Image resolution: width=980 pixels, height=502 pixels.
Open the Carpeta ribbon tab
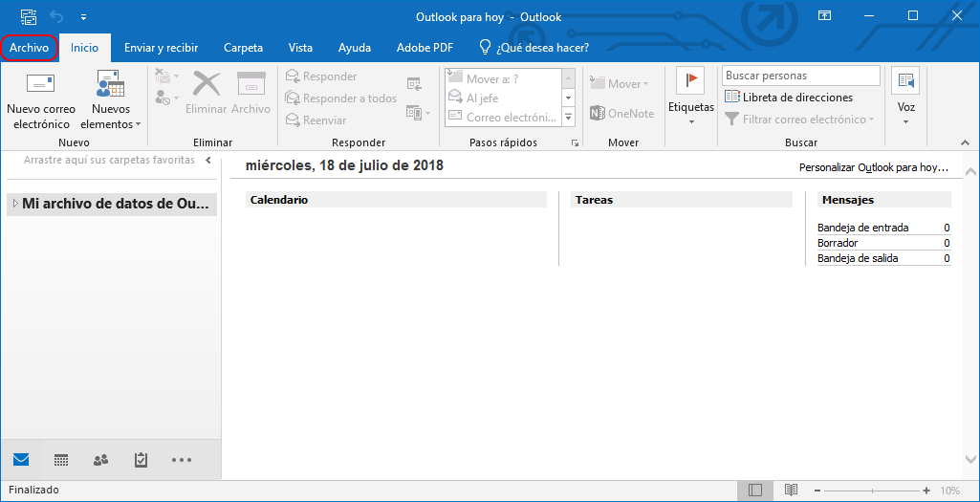pos(243,48)
